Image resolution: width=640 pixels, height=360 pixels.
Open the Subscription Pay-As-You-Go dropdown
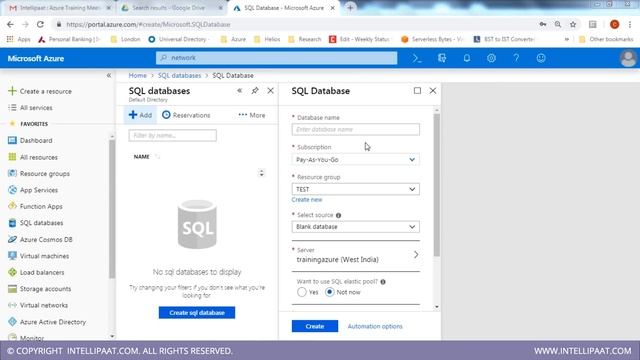click(356, 160)
